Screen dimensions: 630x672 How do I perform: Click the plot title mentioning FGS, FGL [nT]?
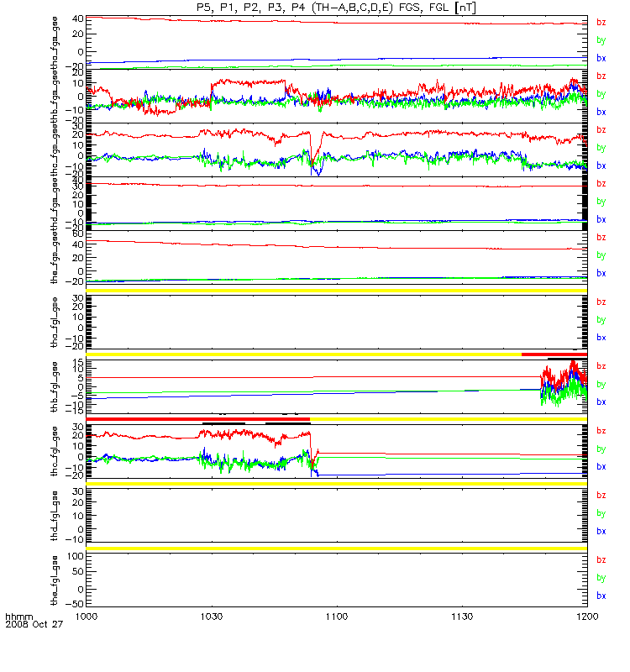[336, 8]
